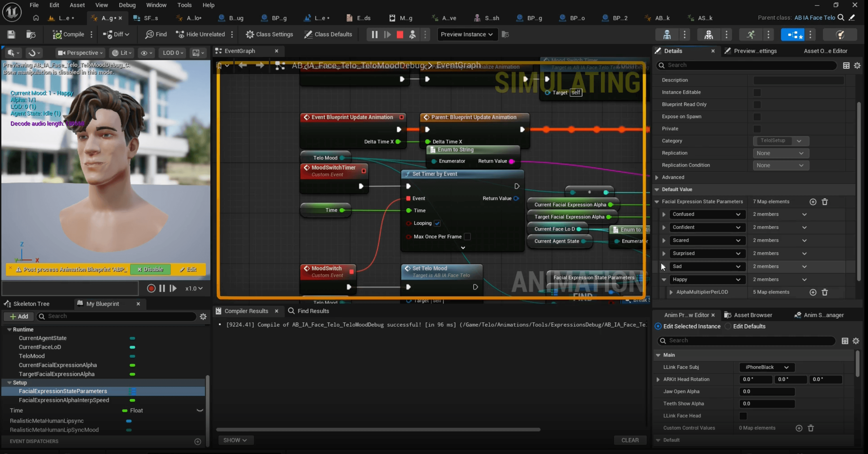The image size is (868, 454).
Task: Expand the Advanced details section
Action: click(657, 177)
